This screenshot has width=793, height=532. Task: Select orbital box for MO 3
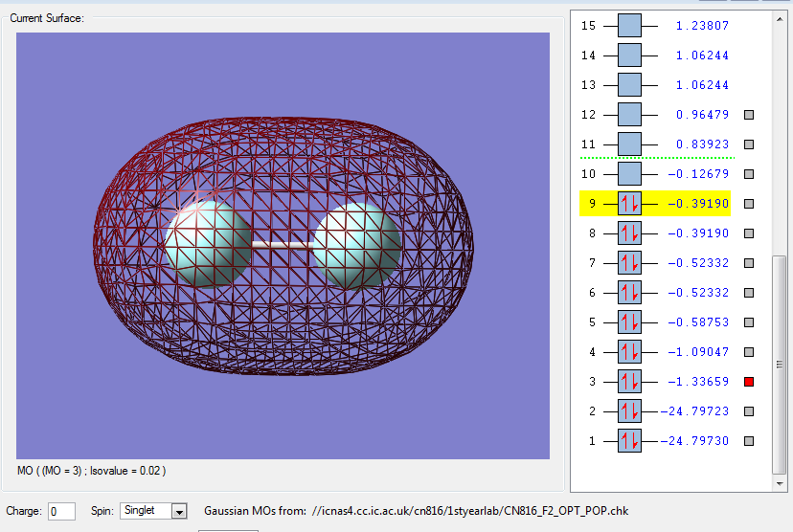629,382
